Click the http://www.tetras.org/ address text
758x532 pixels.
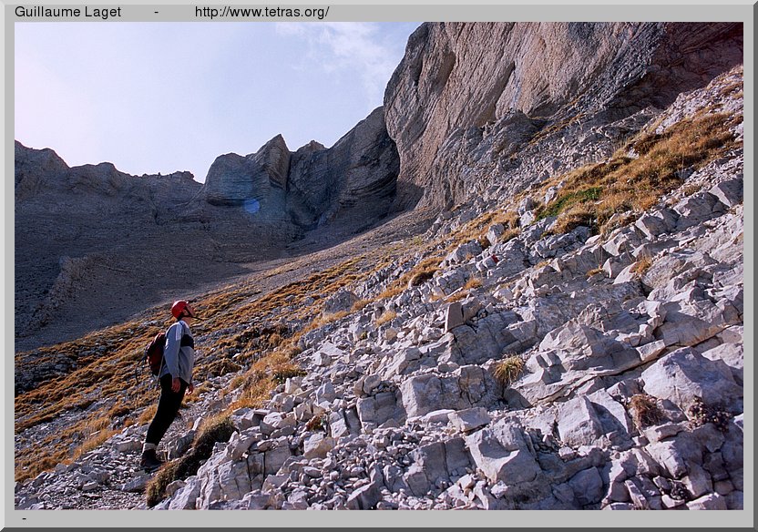261,12
